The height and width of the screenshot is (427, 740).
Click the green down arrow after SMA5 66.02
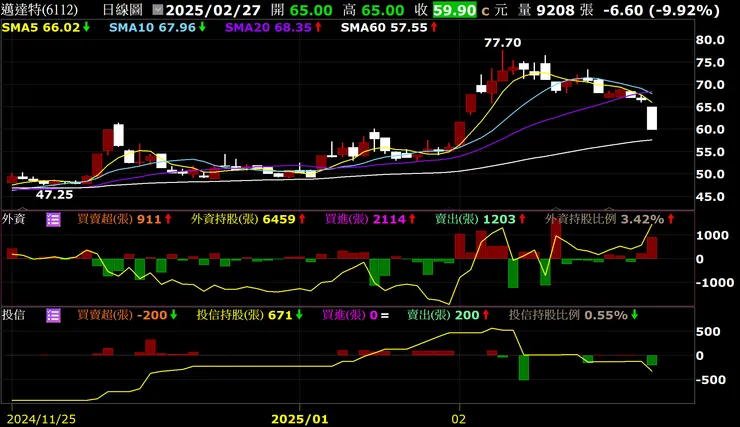86,27
